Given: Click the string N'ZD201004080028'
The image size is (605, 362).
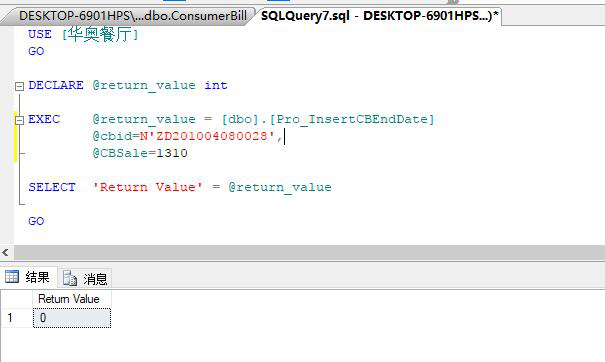Looking at the screenshot, I should click(207, 136).
